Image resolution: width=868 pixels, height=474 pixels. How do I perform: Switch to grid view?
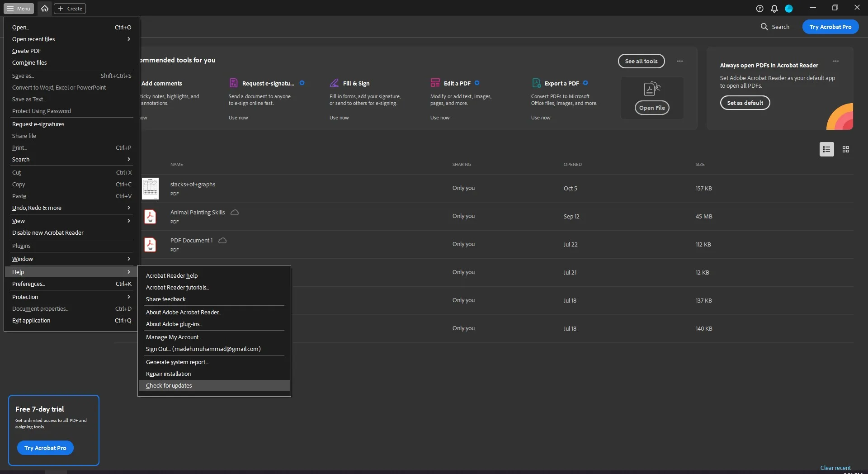[x=845, y=149]
